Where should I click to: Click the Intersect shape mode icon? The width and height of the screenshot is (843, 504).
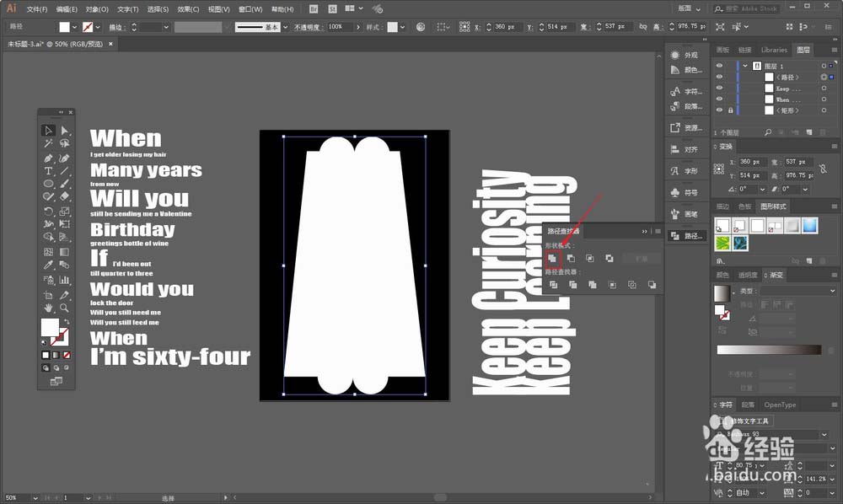[x=590, y=259]
